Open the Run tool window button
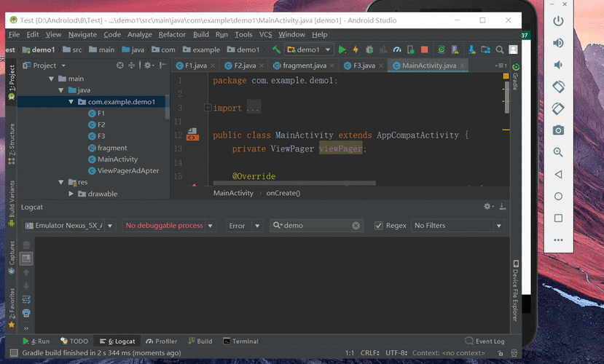This screenshot has height=364, width=604. (36, 341)
